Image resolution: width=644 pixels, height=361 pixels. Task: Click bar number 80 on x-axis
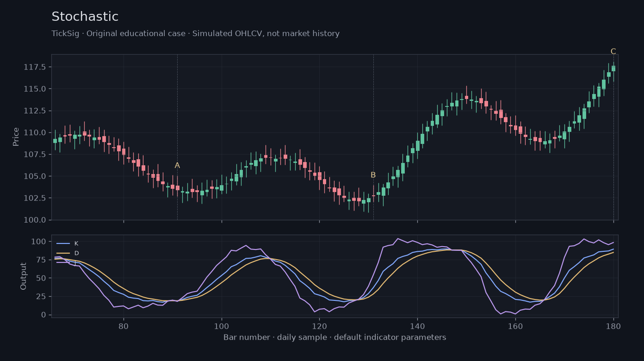124,326
